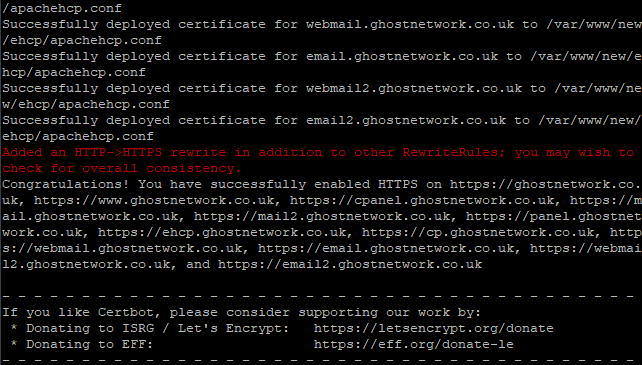Click the https://email.ghostnetwork.co.uk address

click(x=386, y=249)
